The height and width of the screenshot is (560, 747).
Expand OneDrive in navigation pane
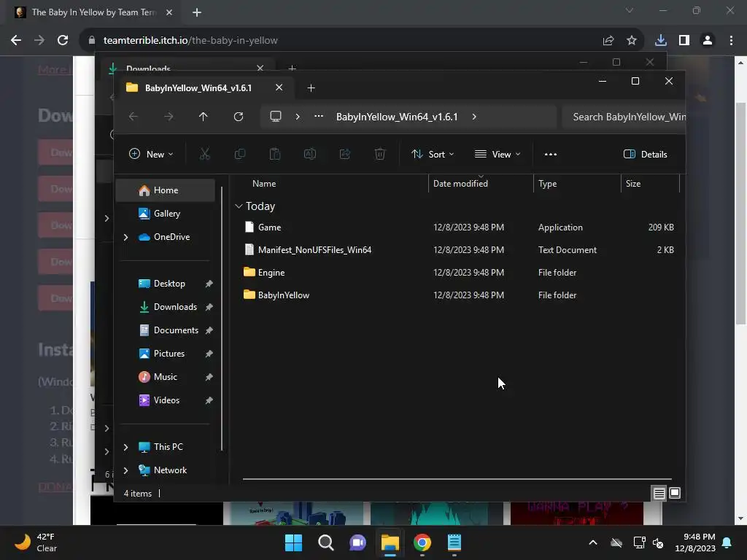click(x=125, y=237)
